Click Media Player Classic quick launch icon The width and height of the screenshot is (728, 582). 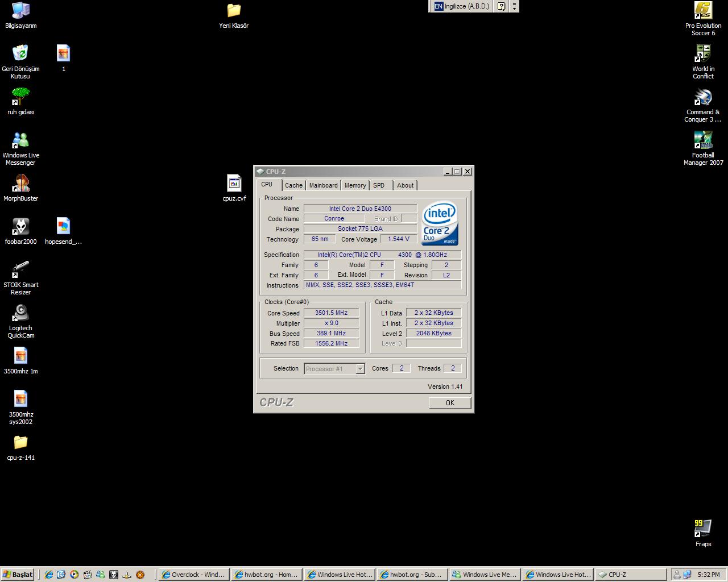87,575
